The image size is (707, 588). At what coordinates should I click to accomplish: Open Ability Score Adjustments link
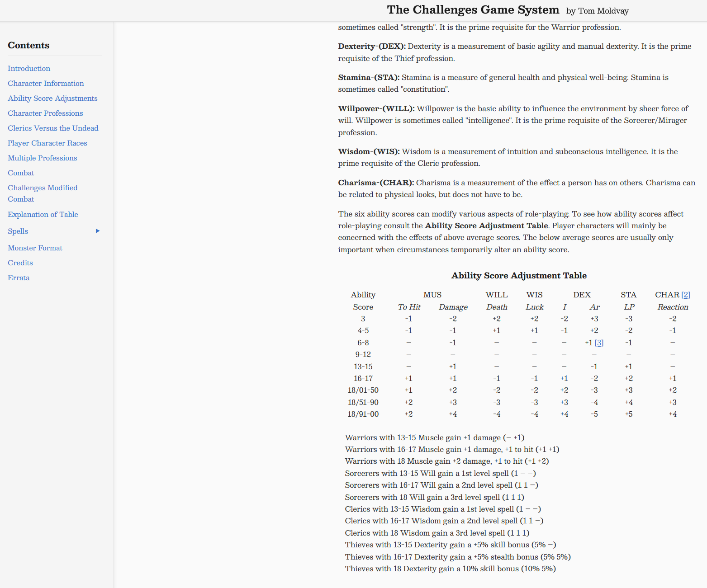(52, 98)
